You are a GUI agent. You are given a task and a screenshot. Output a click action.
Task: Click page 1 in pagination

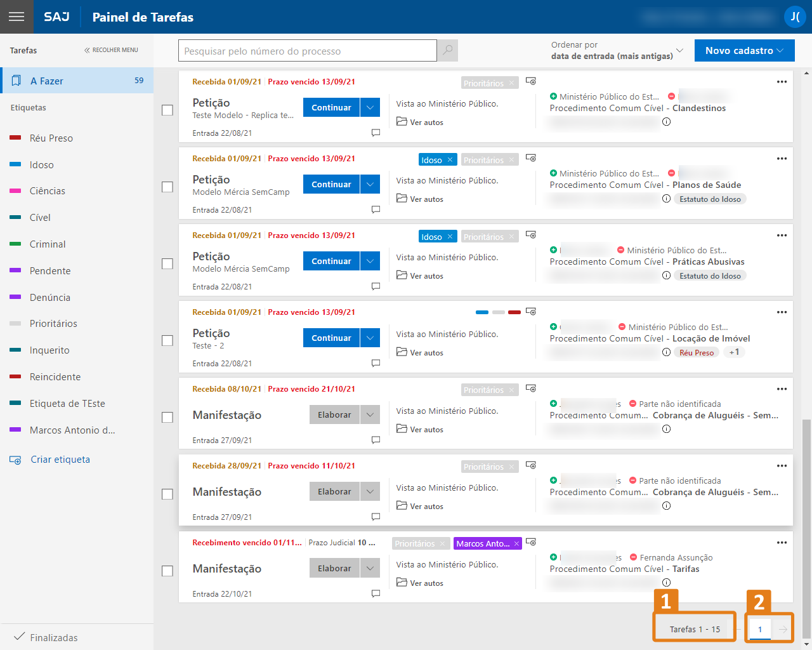point(760,630)
